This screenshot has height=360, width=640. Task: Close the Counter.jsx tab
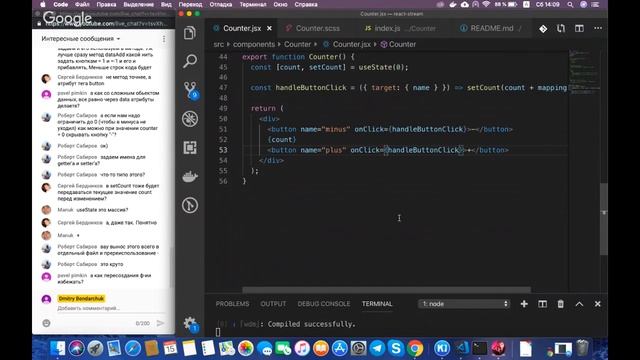(x=269, y=29)
